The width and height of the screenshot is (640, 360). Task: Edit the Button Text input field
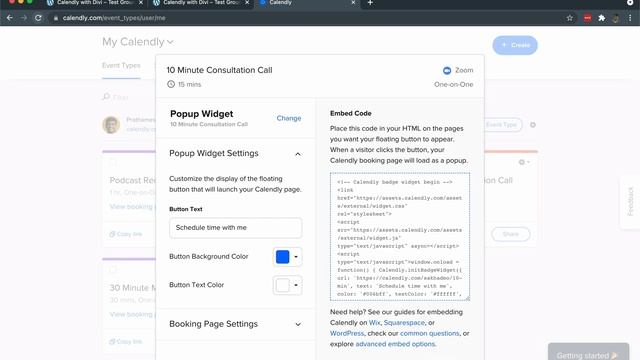(236, 228)
